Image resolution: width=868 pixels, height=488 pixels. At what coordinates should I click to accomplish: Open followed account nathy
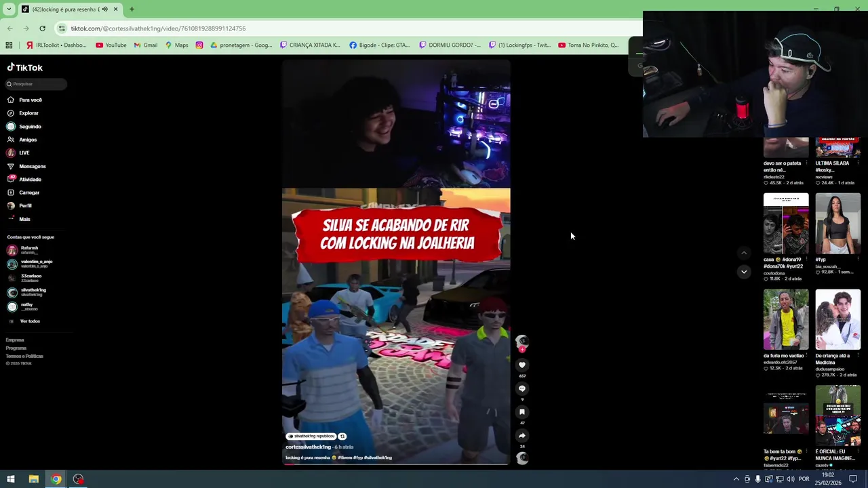tap(22, 306)
